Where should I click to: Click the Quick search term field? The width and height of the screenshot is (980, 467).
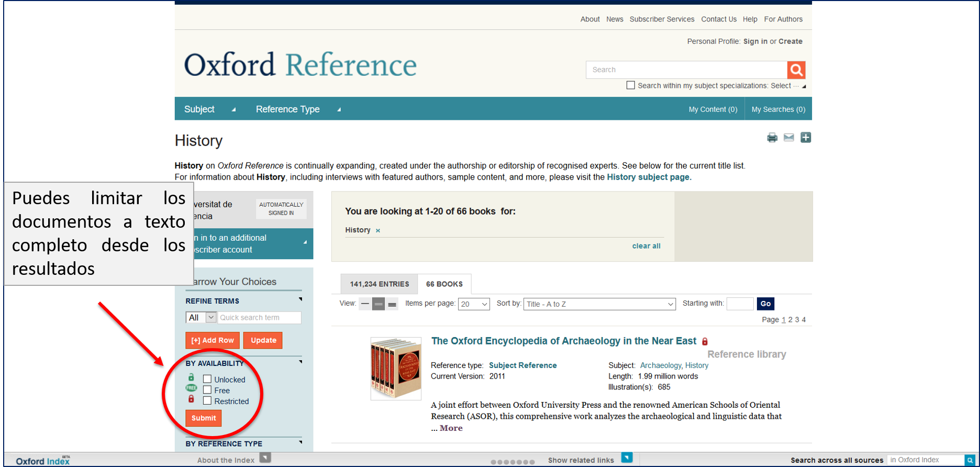(259, 318)
